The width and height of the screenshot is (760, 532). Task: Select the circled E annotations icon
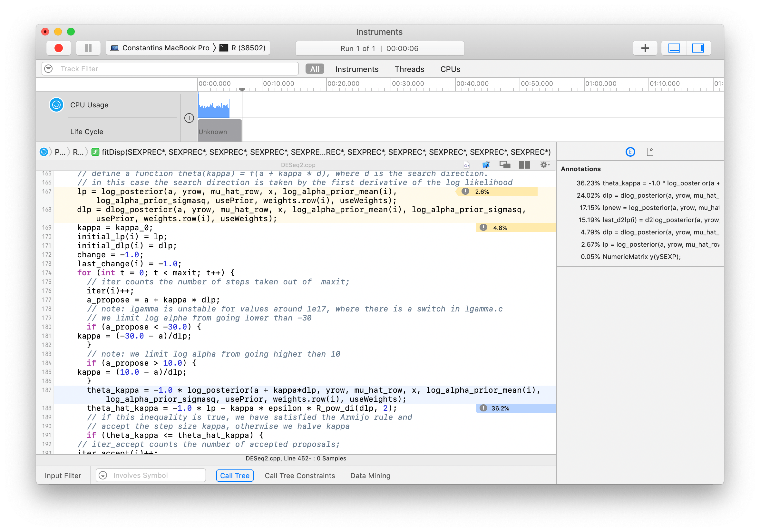(x=630, y=152)
